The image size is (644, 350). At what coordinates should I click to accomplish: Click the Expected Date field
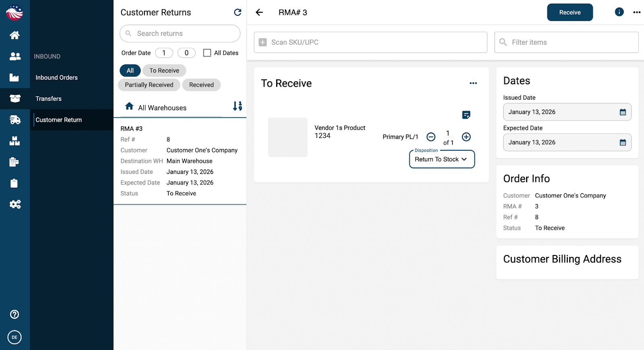click(x=567, y=142)
